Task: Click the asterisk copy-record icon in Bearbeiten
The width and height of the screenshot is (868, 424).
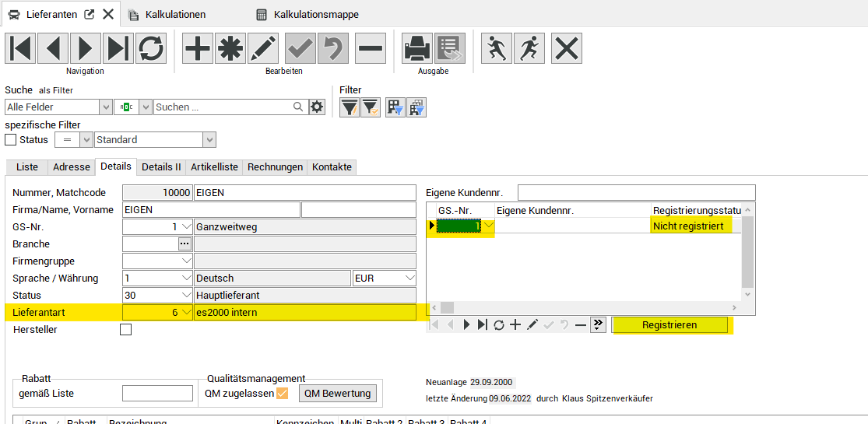Action: tap(230, 48)
